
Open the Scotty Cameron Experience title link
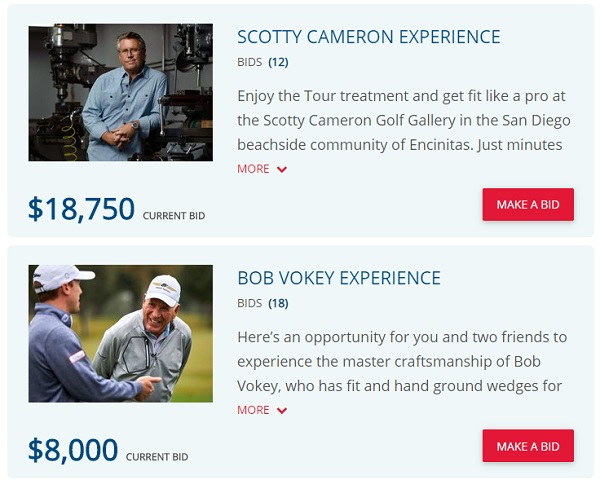(x=368, y=37)
